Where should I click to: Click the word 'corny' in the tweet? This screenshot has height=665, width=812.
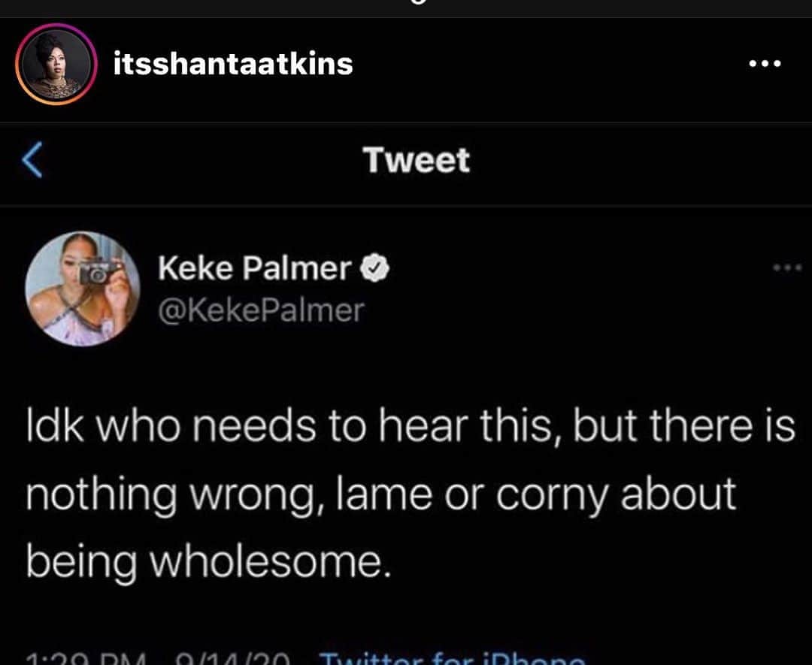coord(552,497)
